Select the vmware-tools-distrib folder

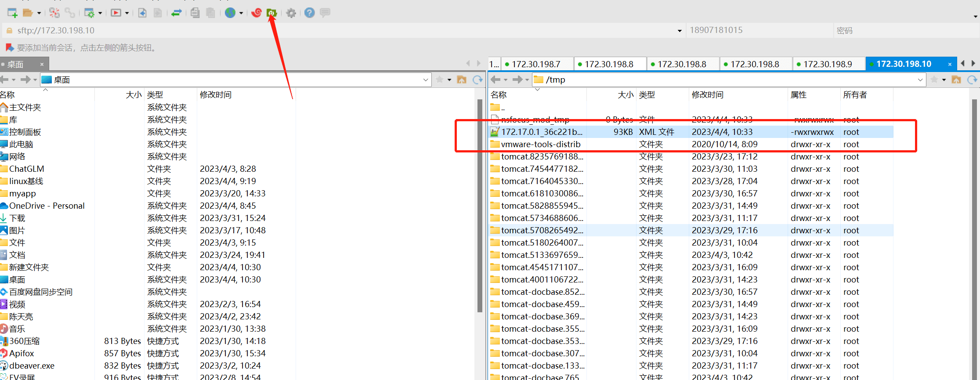[x=691, y=144]
